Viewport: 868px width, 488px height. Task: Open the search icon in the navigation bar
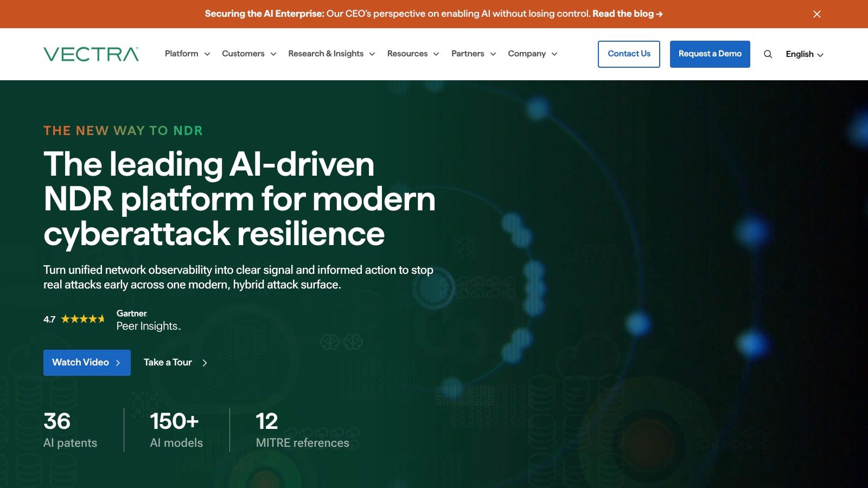768,54
